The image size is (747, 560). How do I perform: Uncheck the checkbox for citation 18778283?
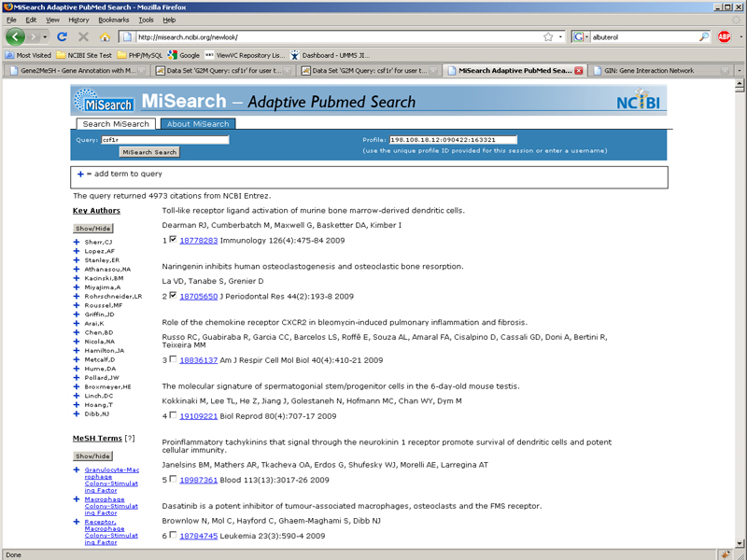click(x=173, y=239)
